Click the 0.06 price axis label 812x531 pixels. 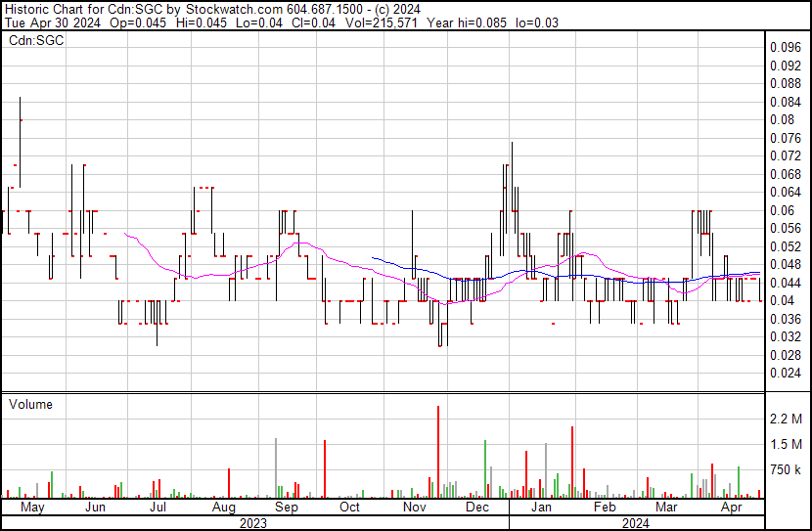(x=782, y=210)
